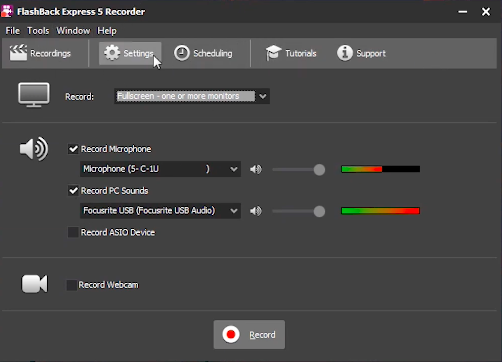
Task: Minimize the FlashBack Recorder window
Action: (x=462, y=12)
